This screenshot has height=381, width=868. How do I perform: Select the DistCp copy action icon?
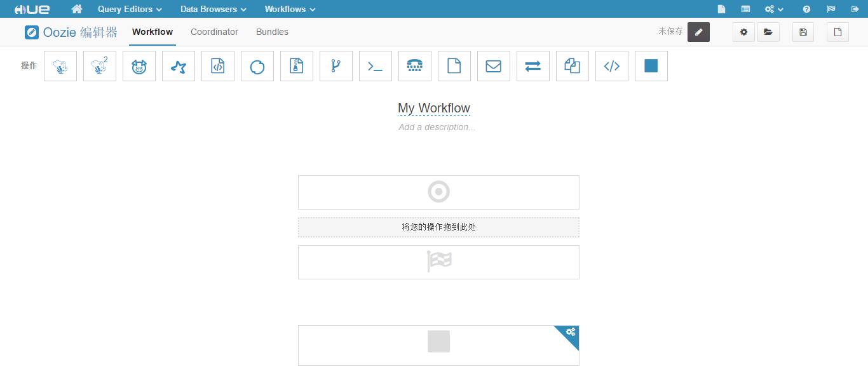point(573,66)
